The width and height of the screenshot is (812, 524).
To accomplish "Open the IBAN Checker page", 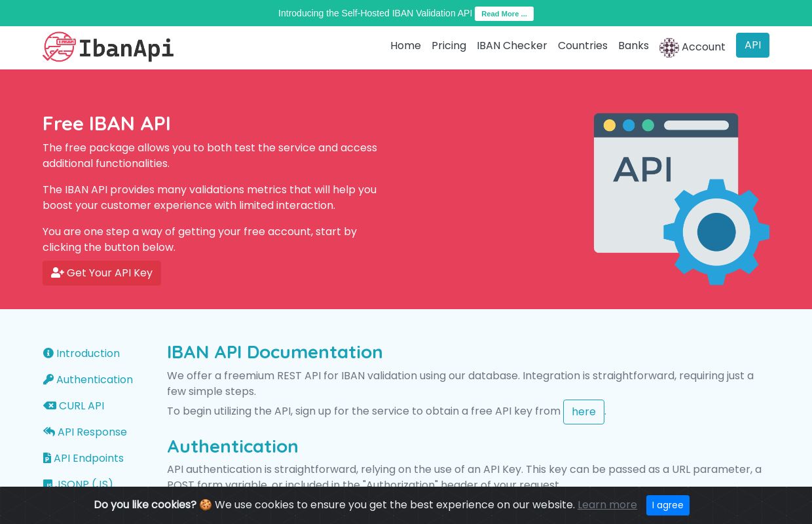I will [512, 45].
